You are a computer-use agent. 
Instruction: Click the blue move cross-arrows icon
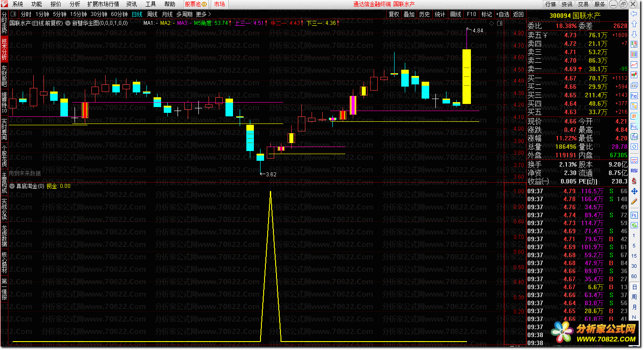pyautogui.click(x=634, y=191)
